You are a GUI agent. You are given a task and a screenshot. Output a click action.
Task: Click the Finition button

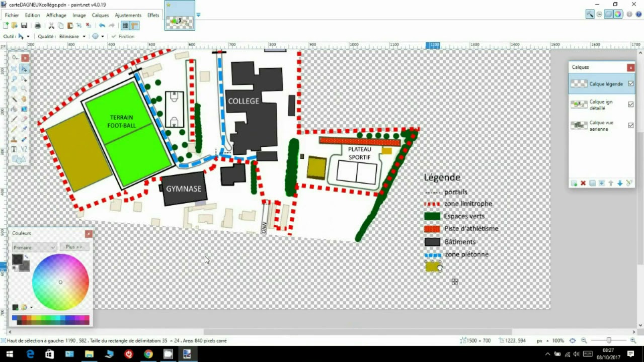click(123, 36)
